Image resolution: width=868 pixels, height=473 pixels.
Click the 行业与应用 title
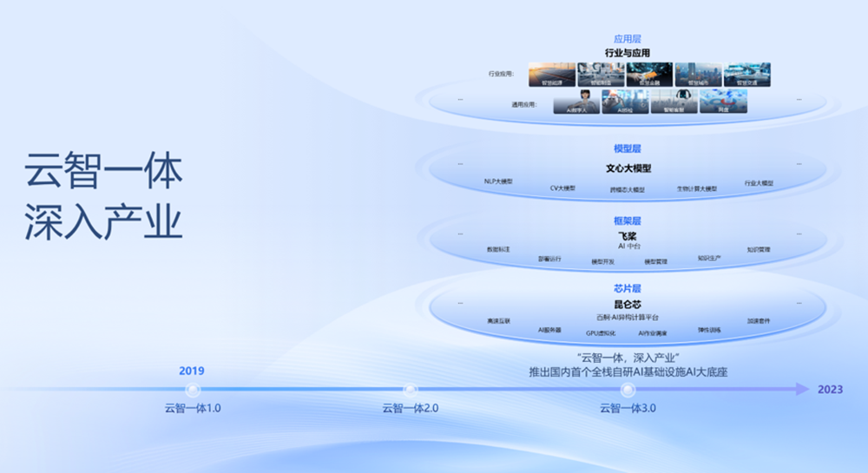coord(628,53)
